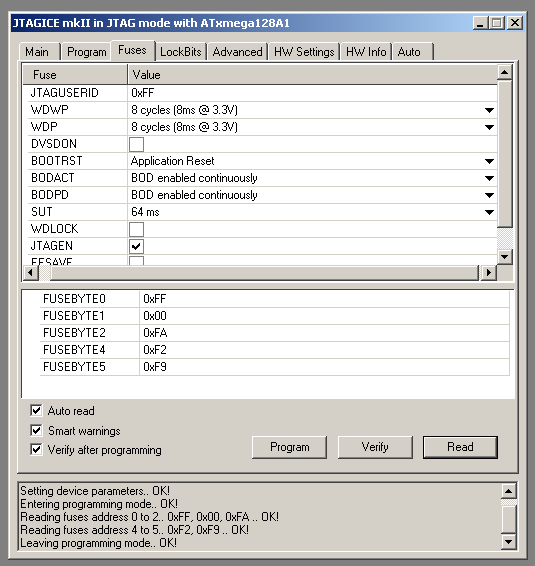The width and height of the screenshot is (535, 566).
Task: Click the 'Application Reset' value text
Action: pos(173,161)
